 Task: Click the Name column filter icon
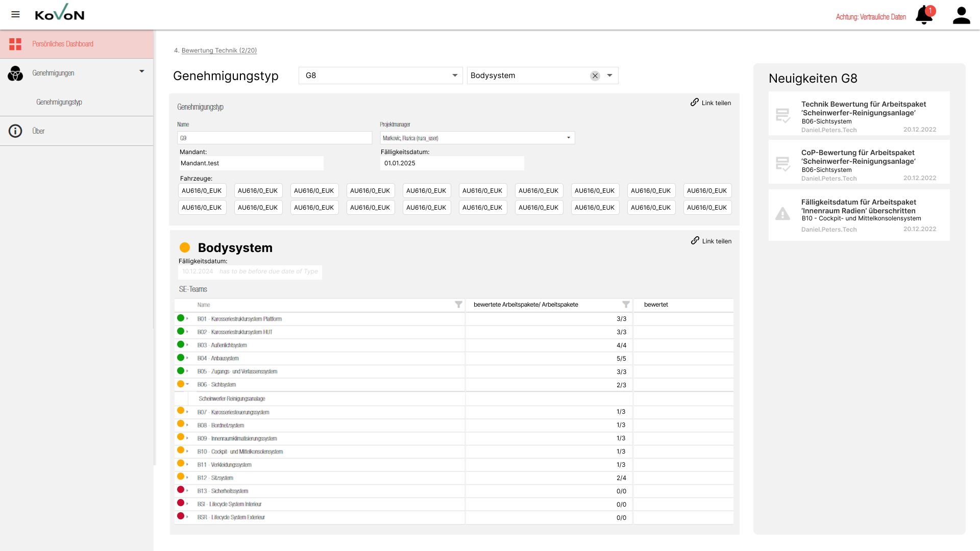(458, 305)
